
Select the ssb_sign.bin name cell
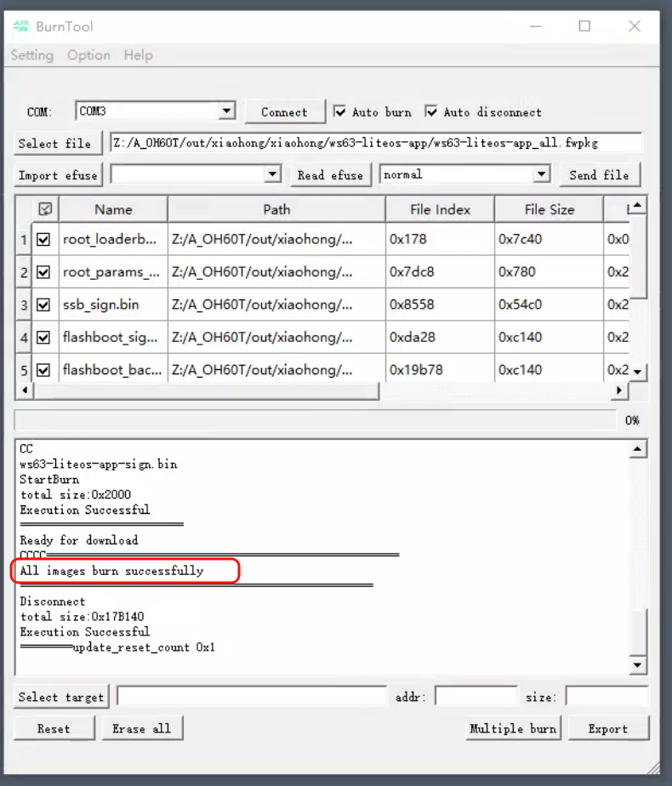click(x=113, y=305)
